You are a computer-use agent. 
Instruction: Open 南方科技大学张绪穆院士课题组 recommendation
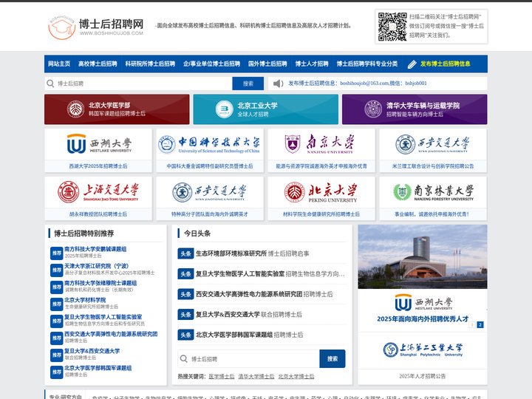[100, 283]
